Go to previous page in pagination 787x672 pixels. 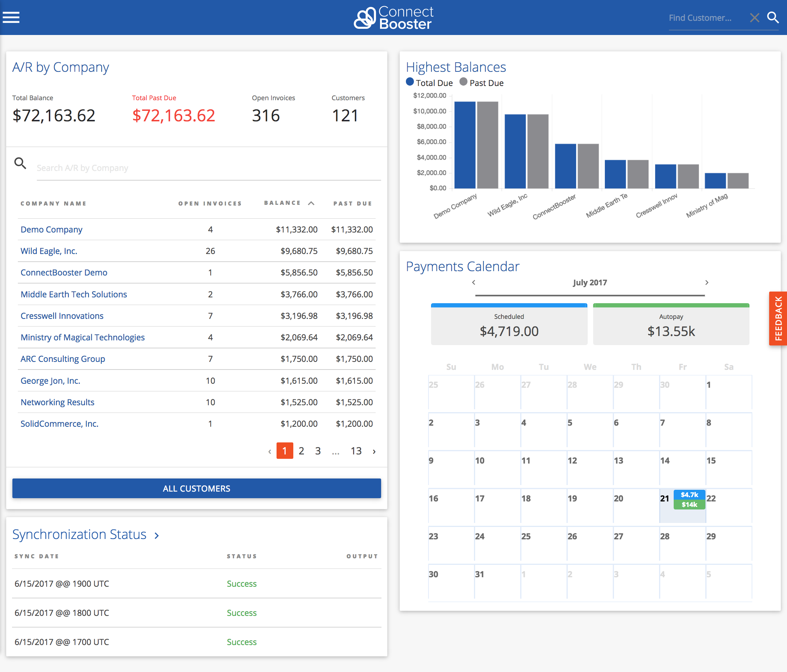270,451
